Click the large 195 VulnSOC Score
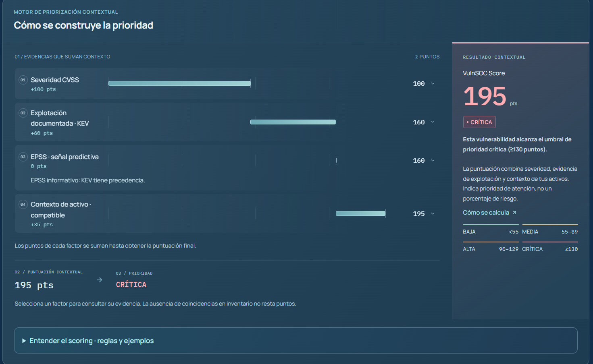This screenshot has width=593, height=364. (485, 96)
